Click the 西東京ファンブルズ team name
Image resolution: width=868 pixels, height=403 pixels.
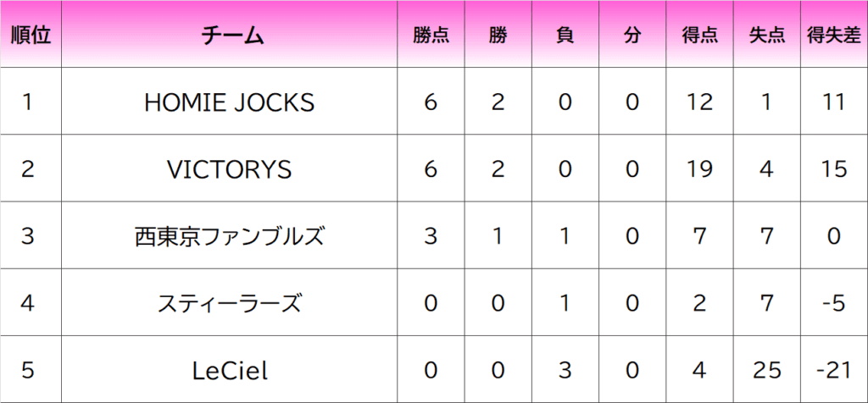coord(229,236)
